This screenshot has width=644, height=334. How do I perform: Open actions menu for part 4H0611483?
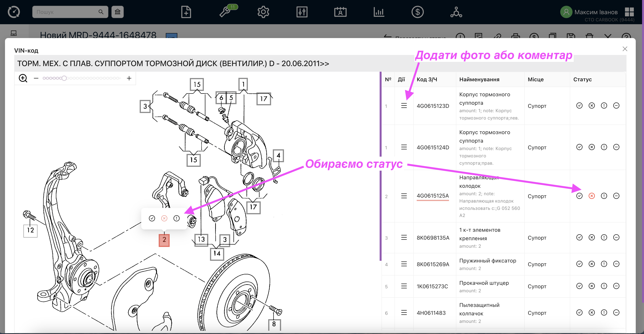[404, 312]
